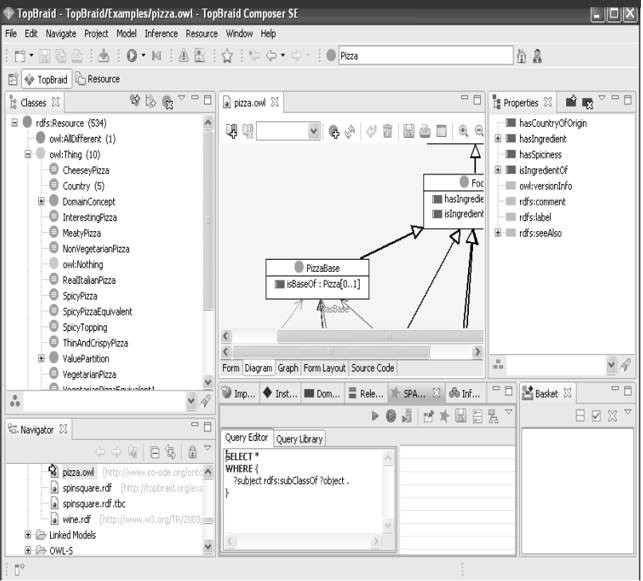643x581 pixels.
Task: Open the diagram toolbar combo box dropdown
Action: point(314,131)
